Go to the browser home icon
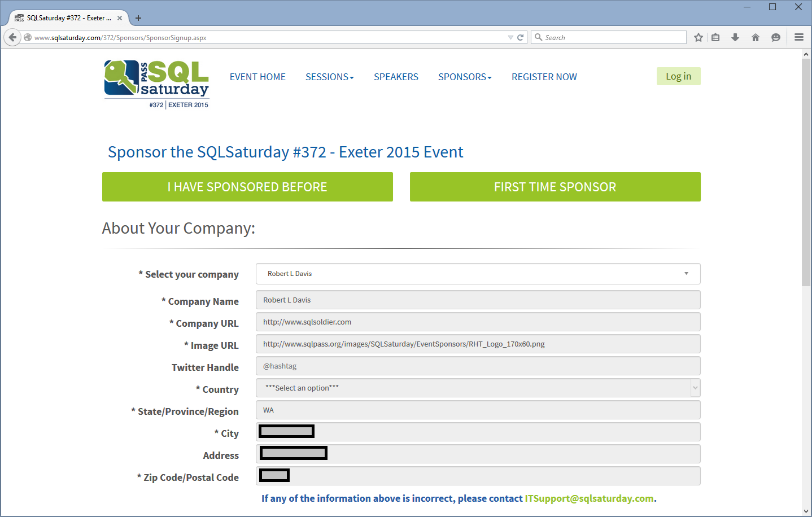The width and height of the screenshot is (812, 517). click(756, 37)
